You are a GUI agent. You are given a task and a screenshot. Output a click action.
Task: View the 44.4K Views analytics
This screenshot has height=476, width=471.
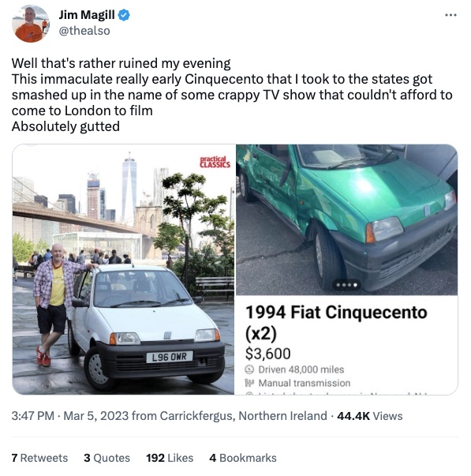pos(370,416)
